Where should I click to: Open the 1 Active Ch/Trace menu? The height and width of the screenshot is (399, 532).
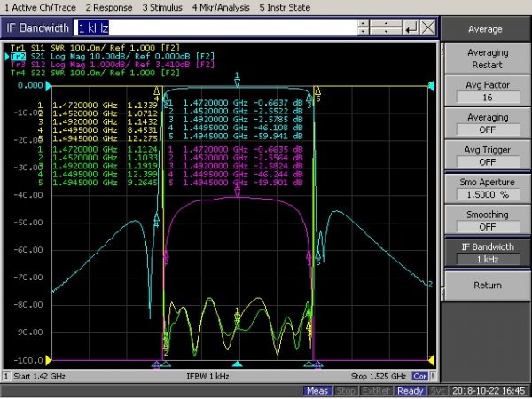pyautogui.click(x=41, y=7)
